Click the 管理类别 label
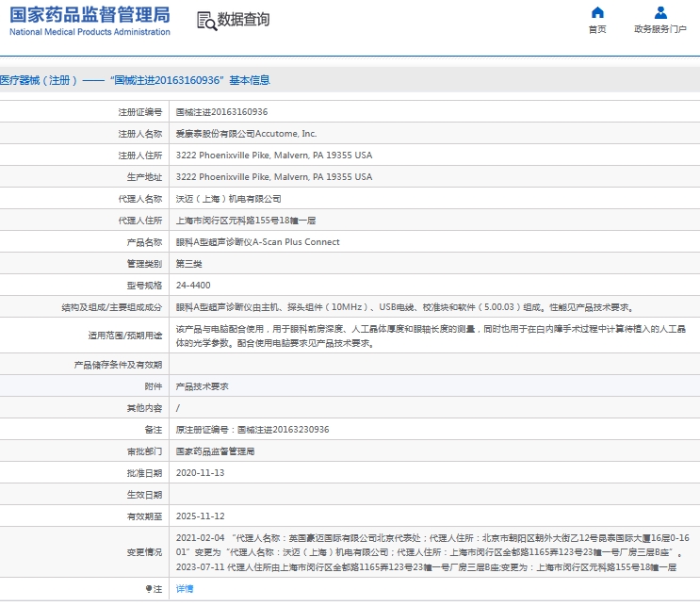700x606 pixels. point(145,264)
